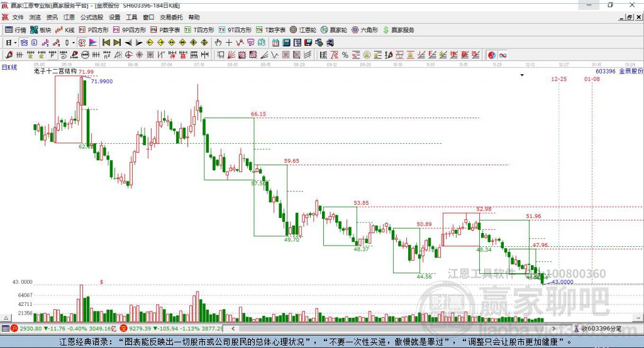Toggle the highlighted 区 overlay button
This screenshot has width=644, height=348.
click(82, 43)
